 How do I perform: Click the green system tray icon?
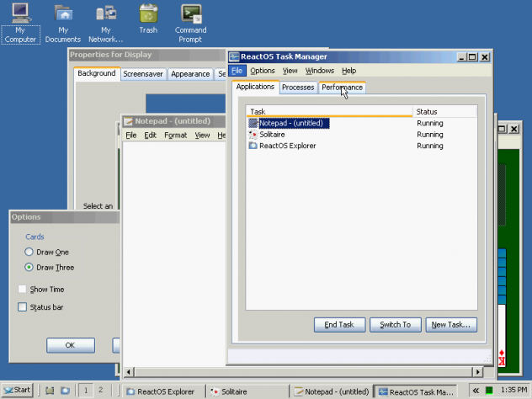488,391
